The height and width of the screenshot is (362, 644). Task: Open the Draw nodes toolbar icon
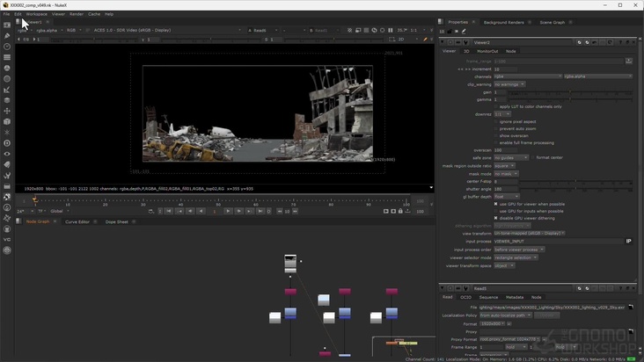tap(7, 36)
